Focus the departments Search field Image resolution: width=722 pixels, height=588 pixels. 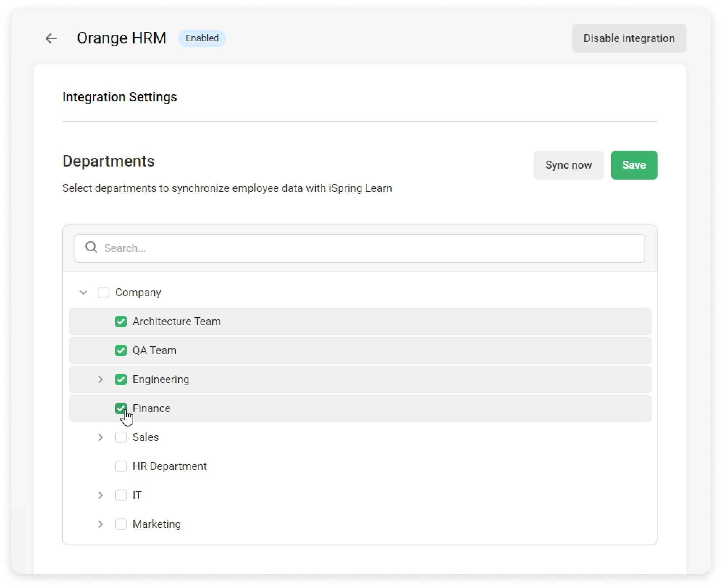[360, 248]
